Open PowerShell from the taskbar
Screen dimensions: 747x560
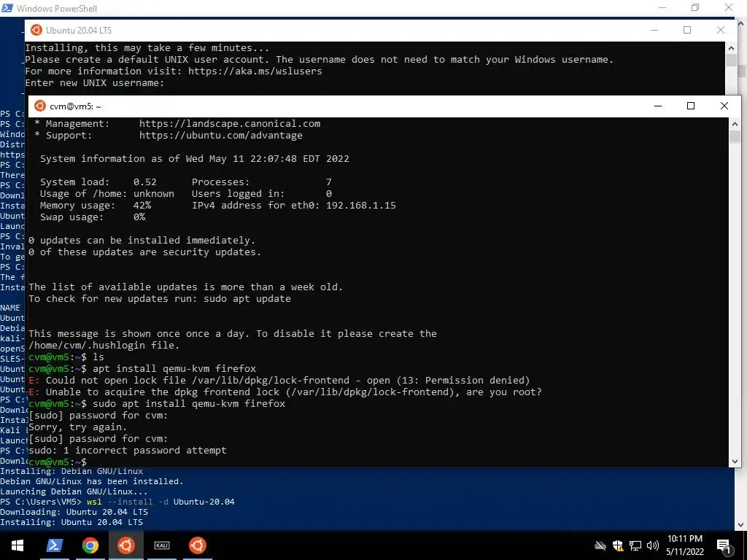55,545
